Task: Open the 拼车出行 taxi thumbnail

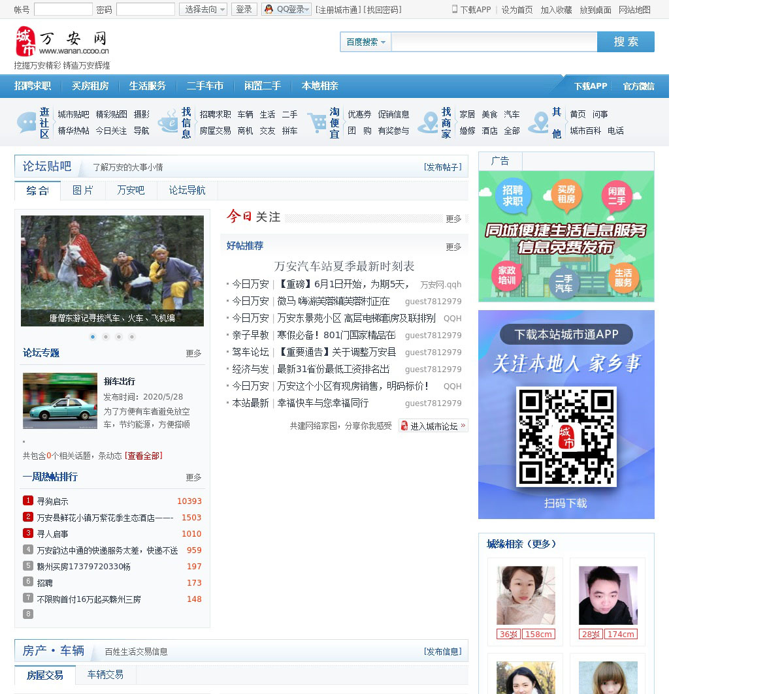Action: tap(60, 401)
